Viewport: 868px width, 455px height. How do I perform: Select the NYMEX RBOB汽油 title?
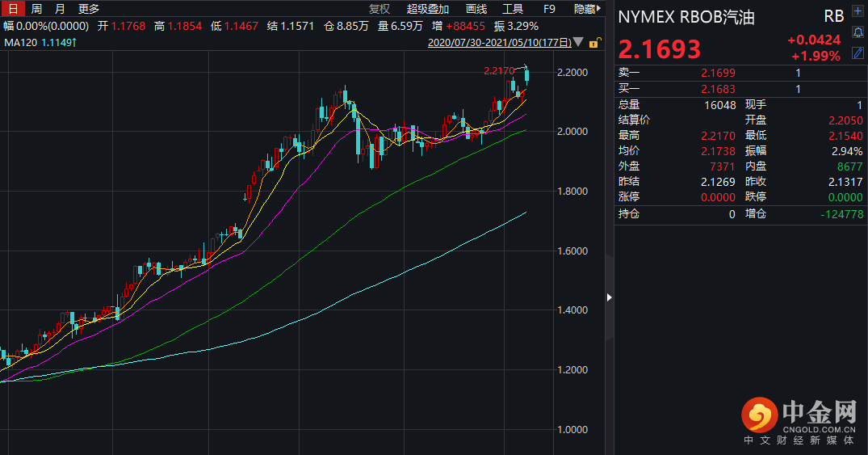coord(686,17)
